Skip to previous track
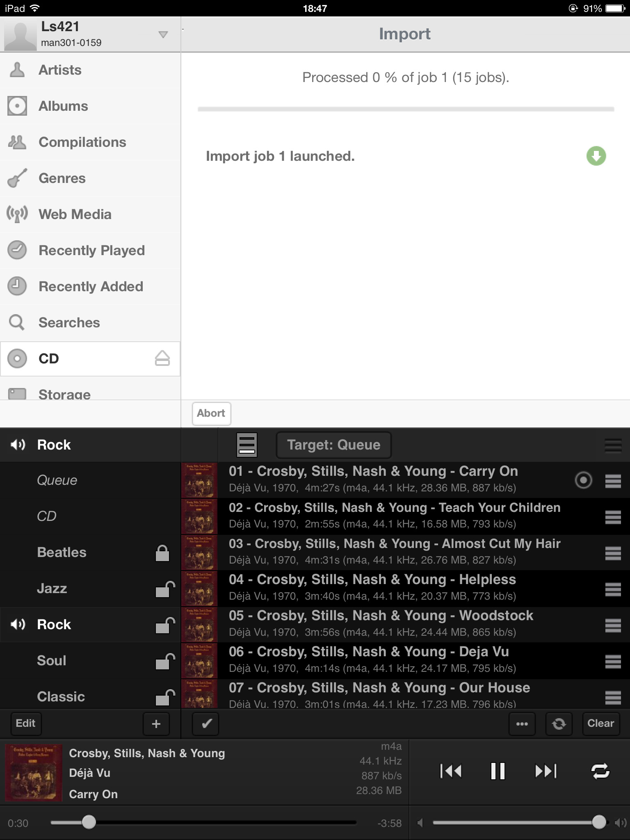This screenshot has height=840, width=630. 451,771
